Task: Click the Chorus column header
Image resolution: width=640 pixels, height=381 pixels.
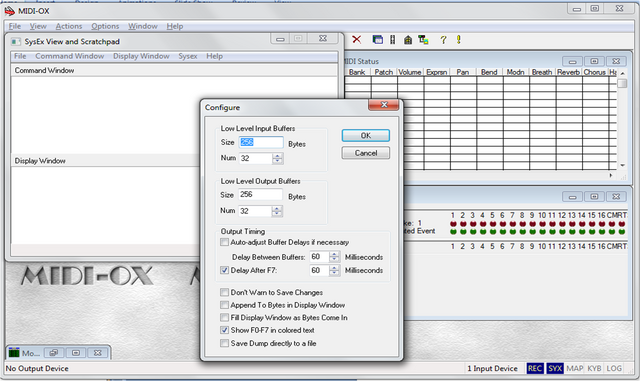Action: (x=595, y=72)
